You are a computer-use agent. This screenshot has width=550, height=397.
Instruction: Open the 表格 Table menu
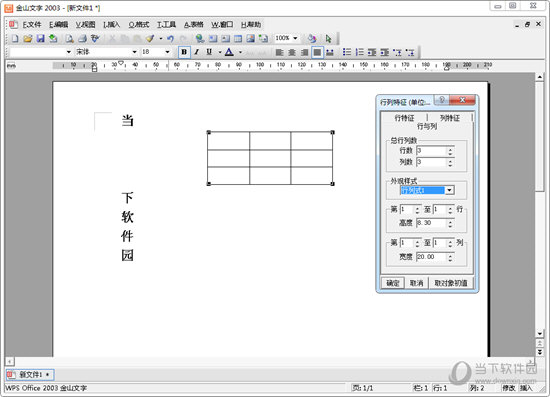[194, 25]
